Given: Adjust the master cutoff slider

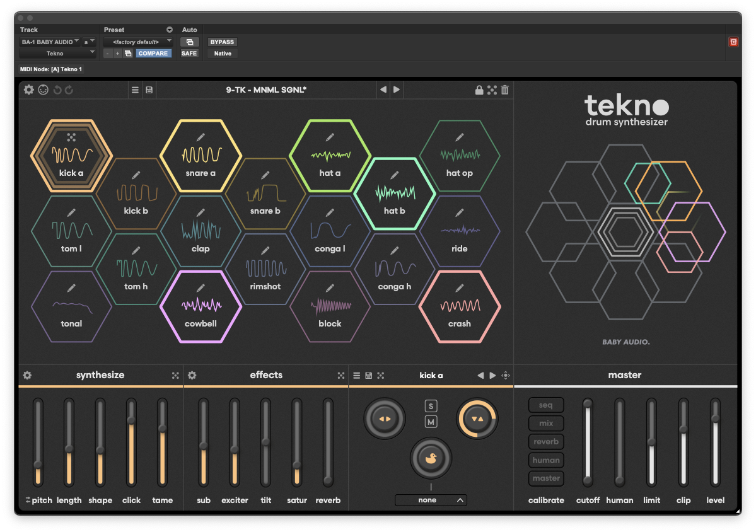Looking at the screenshot, I should click(588, 442).
